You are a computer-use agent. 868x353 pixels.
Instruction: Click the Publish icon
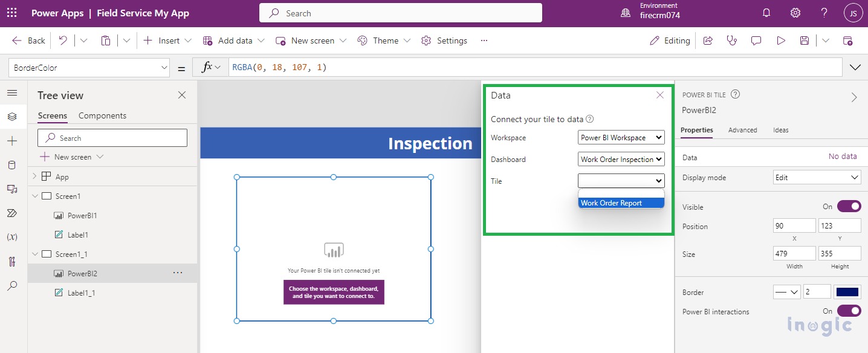(847, 40)
